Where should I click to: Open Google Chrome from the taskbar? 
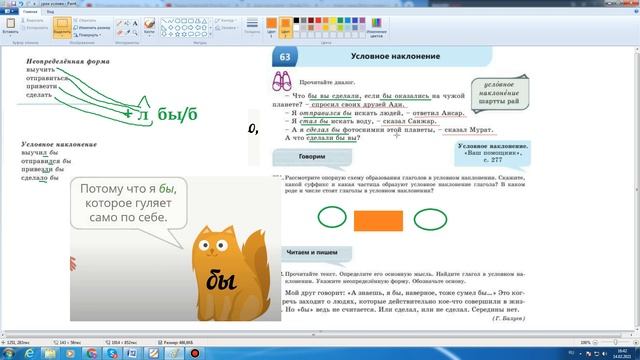[91, 353]
